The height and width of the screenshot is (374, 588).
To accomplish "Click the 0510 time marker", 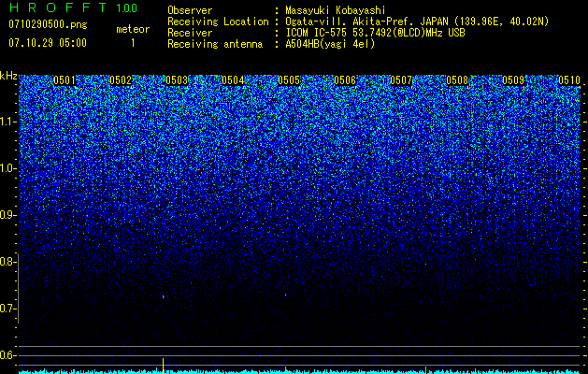I will coord(569,80).
